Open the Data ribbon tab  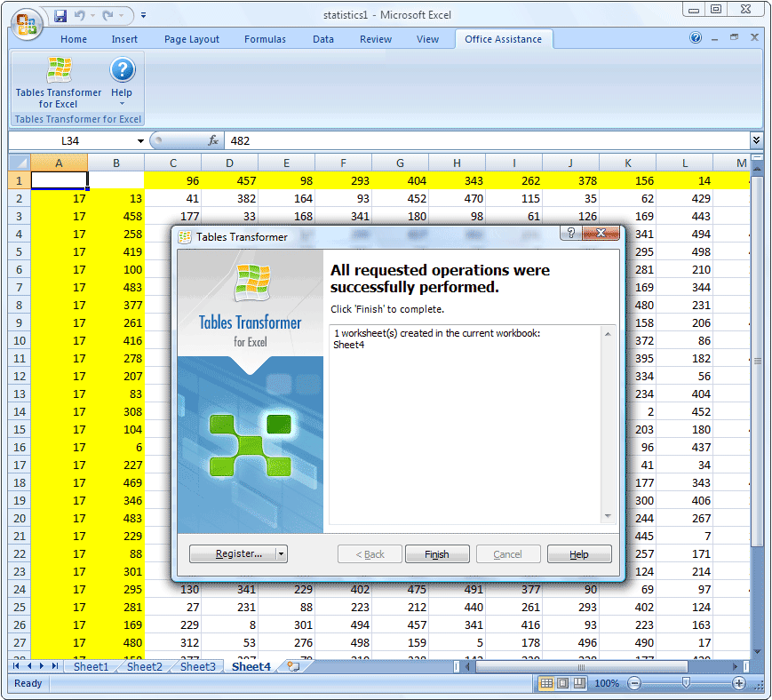point(323,39)
